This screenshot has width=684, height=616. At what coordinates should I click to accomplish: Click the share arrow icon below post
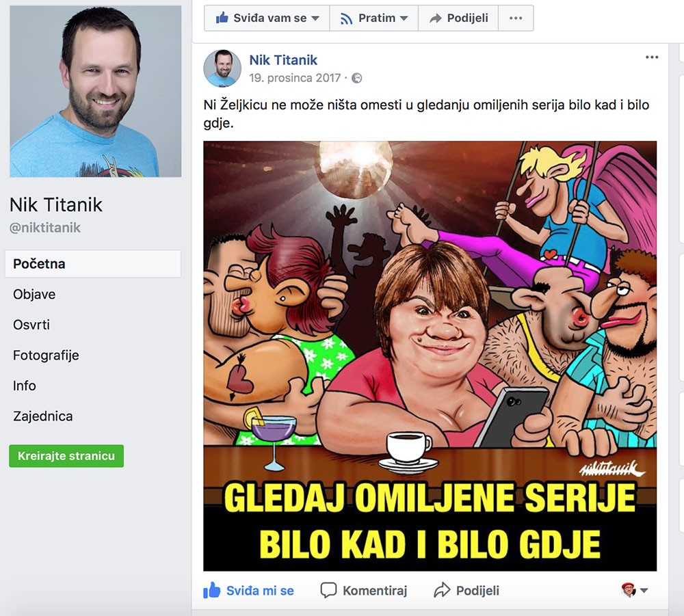(x=442, y=590)
